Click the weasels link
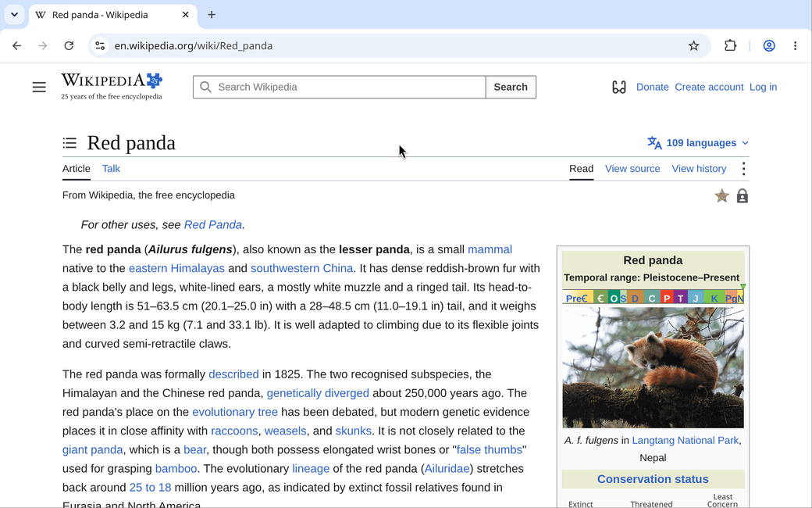This screenshot has height=508, width=812. click(x=285, y=431)
